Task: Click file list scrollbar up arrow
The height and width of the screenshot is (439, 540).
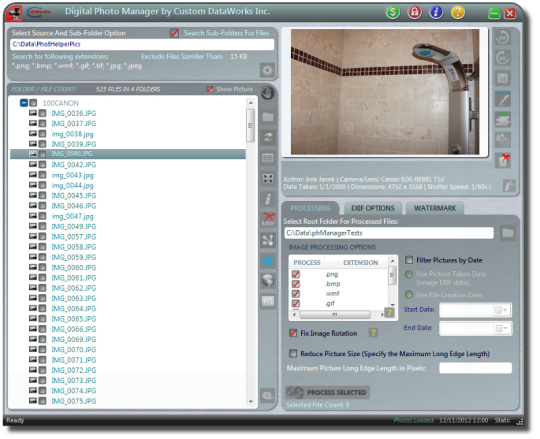Action: point(251,103)
